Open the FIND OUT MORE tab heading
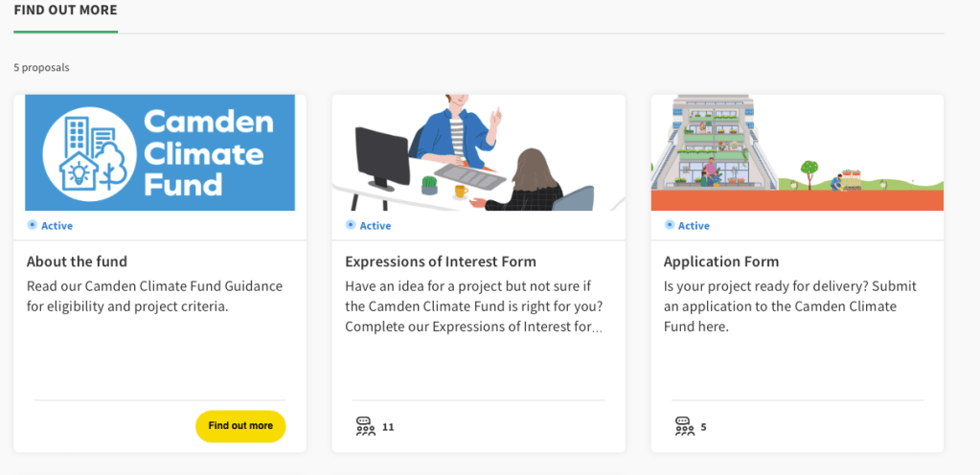Image resolution: width=980 pixels, height=475 pixels. tap(65, 11)
